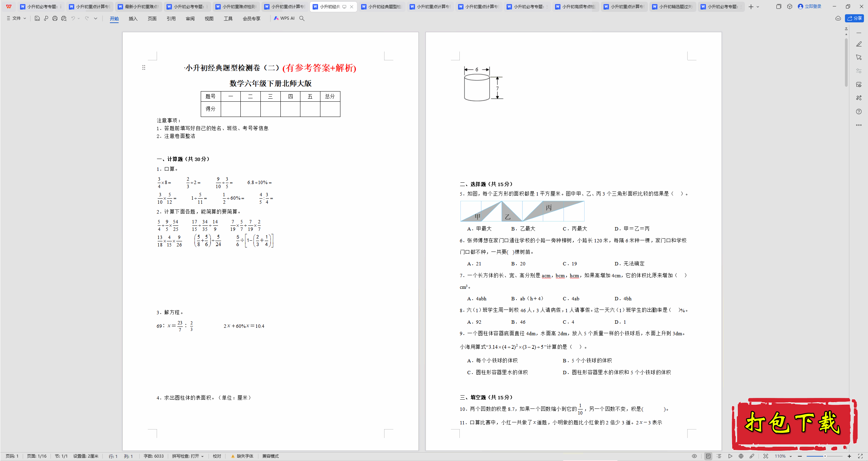
Task: Select the 审阅 Review ribbon tab
Action: pyautogui.click(x=190, y=18)
